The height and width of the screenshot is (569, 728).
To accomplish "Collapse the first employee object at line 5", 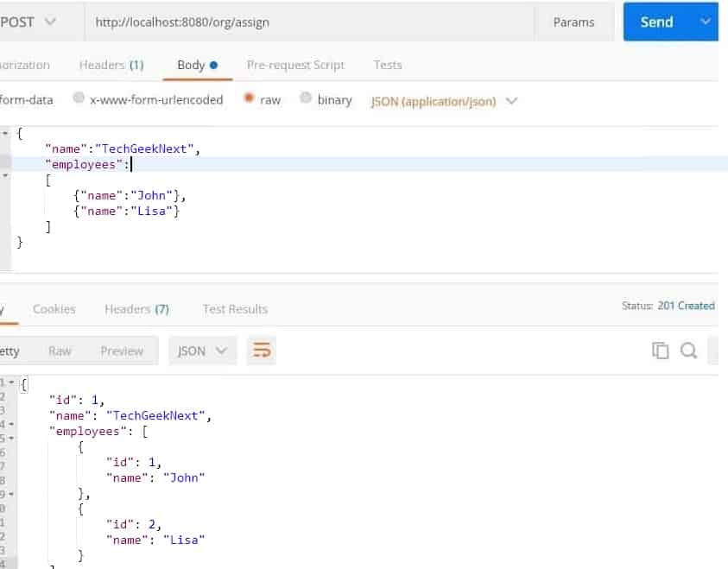I will [x=11, y=438].
